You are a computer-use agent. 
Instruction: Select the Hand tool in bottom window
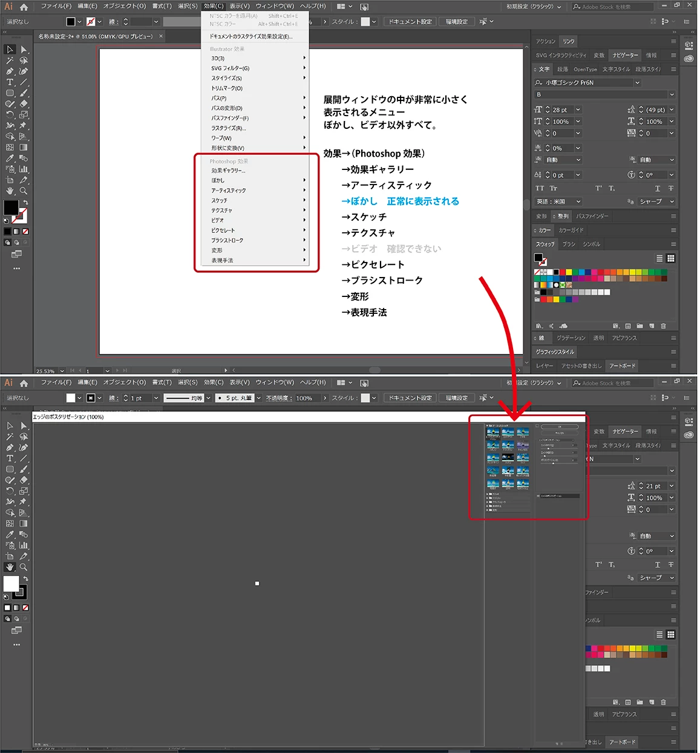pos(10,567)
